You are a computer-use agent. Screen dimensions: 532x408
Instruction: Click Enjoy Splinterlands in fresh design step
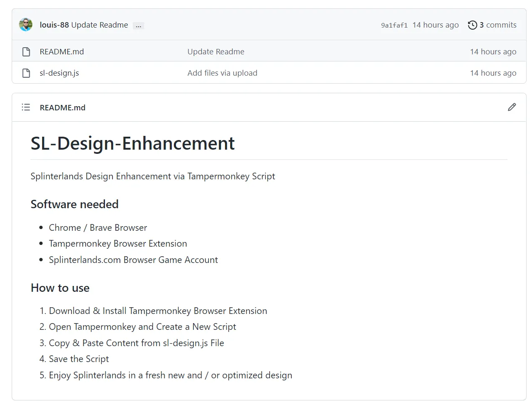point(171,375)
